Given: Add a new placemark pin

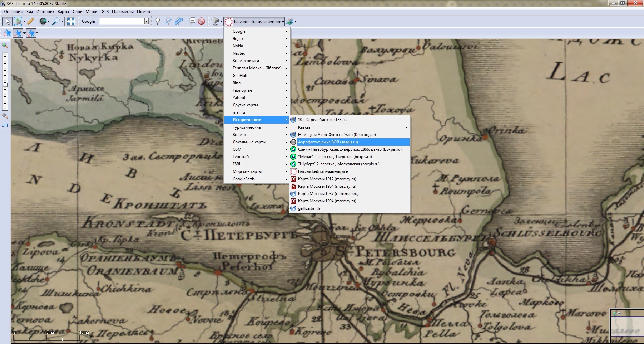Looking at the screenshot, I should (158, 21).
